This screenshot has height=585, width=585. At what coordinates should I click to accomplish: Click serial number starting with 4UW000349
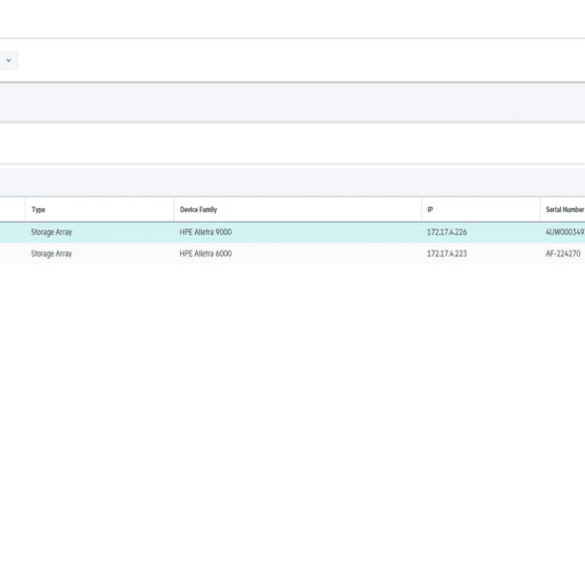[x=565, y=232]
